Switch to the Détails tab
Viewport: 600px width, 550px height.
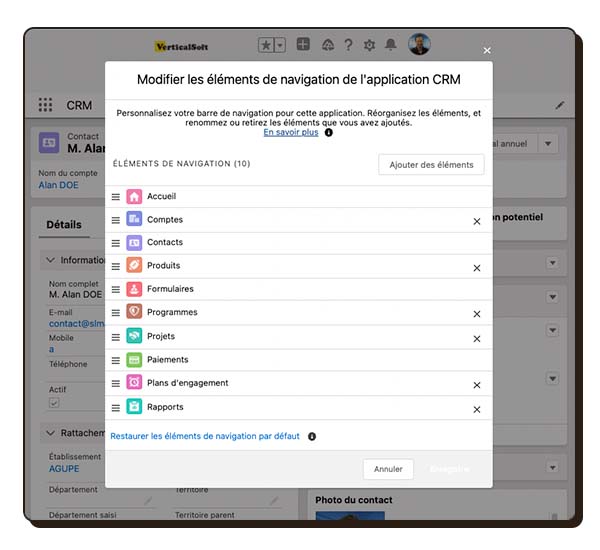click(x=64, y=225)
